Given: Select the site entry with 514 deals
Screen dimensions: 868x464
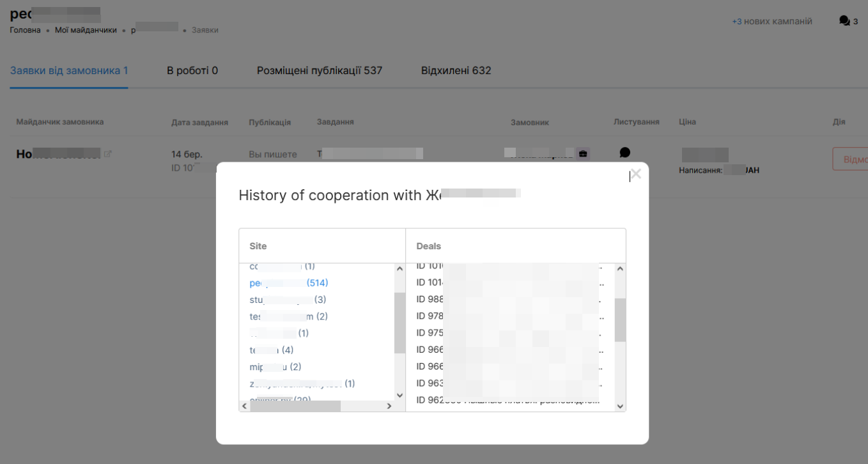Looking at the screenshot, I should 289,282.
